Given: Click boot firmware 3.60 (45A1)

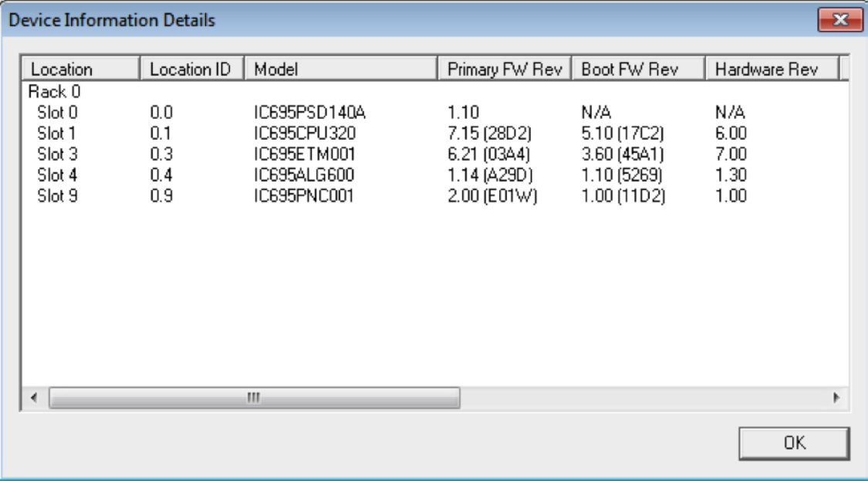Looking at the screenshot, I should coord(623,154).
